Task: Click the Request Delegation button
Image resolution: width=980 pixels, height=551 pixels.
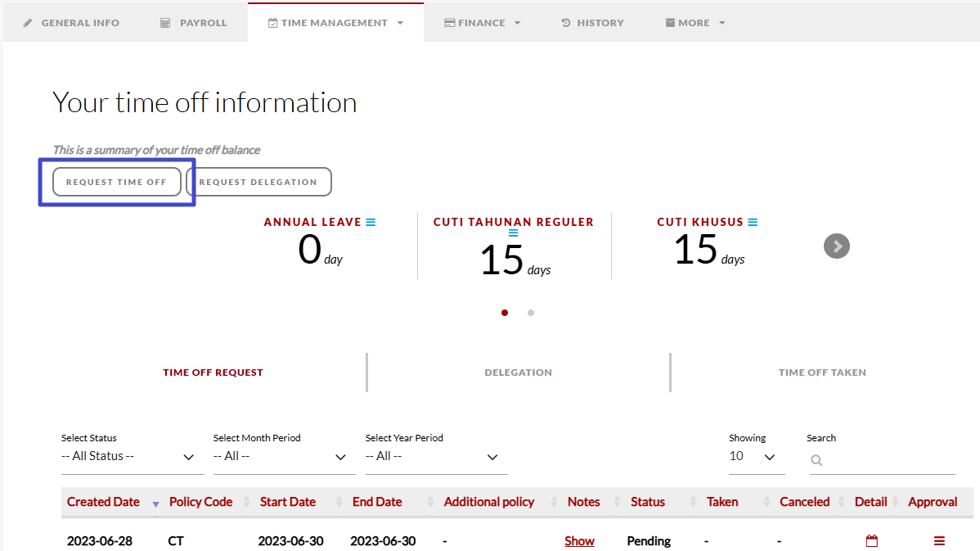Action: pyautogui.click(x=258, y=182)
